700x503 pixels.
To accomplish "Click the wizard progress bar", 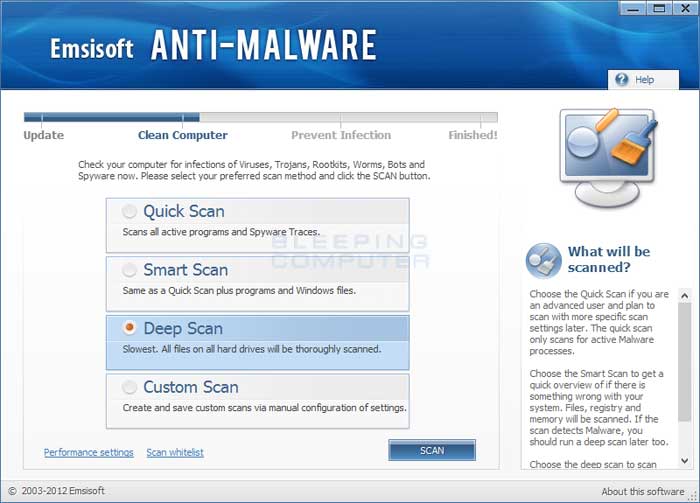I will pyautogui.click(x=261, y=117).
